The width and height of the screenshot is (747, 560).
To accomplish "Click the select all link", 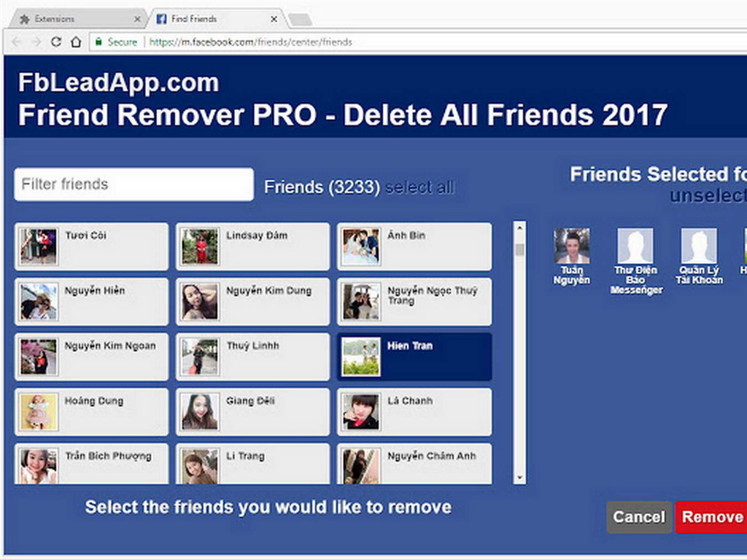I will click(x=419, y=187).
